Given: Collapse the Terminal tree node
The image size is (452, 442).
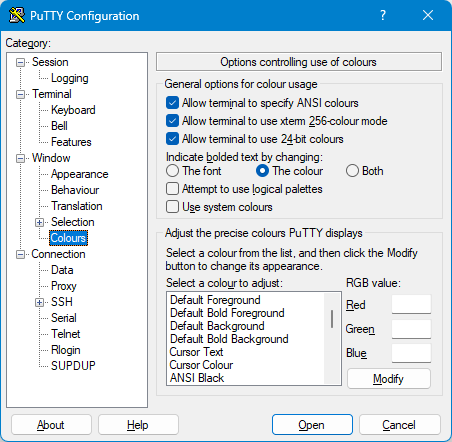Looking at the screenshot, I should tap(21, 94).
